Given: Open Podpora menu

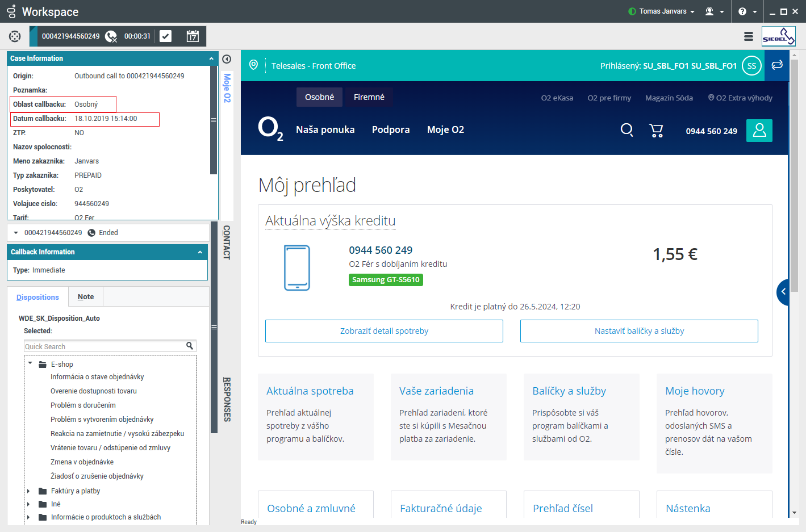Looking at the screenshot, I should pyautogui.click(x=391, y=129).
